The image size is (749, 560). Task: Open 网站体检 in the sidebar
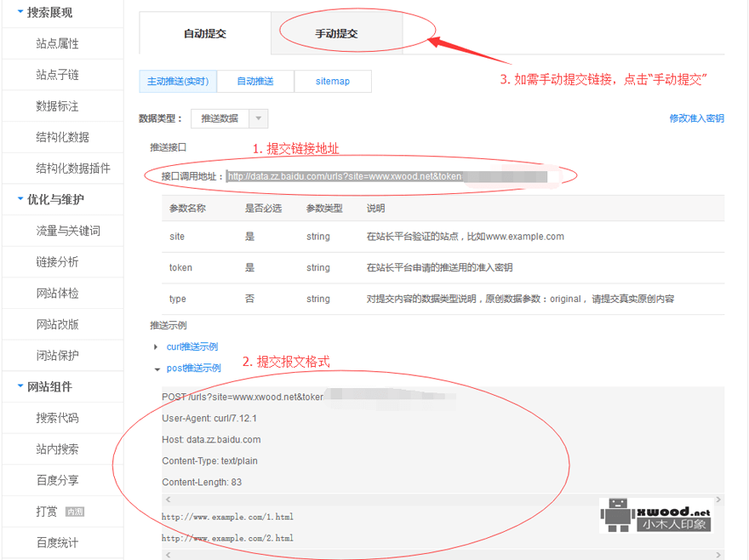(x=57, y=293)
